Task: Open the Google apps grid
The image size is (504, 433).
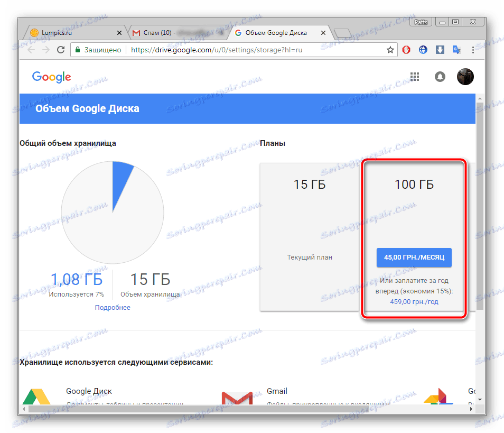Action: (415, 77)
